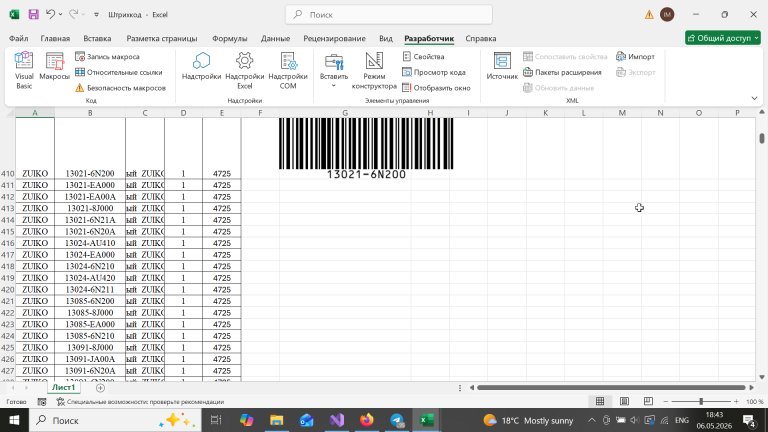Click Отобразить окно
The height and width of the screenshot is (432, 768).
[x=436, y=88]
